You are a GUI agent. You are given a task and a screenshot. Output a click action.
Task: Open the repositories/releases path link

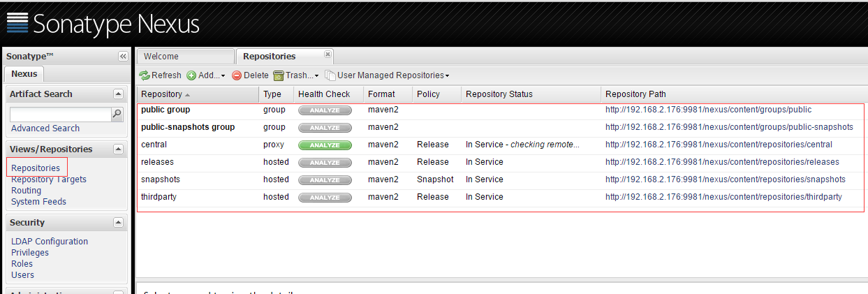click(722, 162)
